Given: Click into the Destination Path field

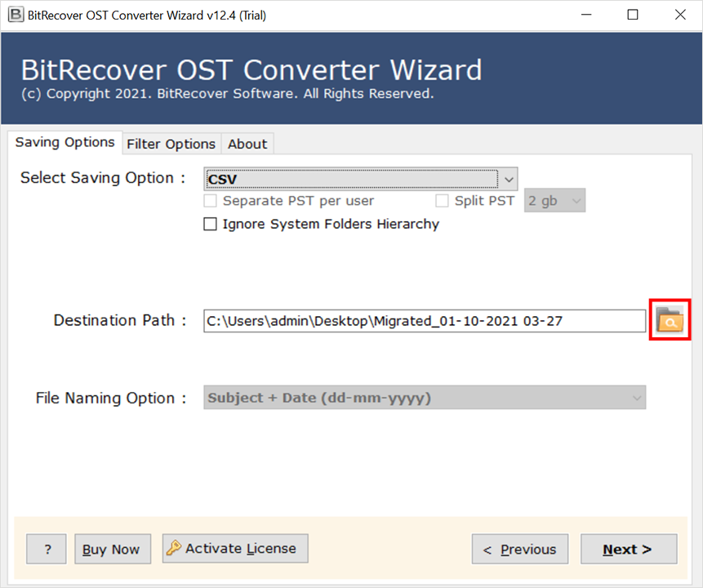Looking at the screenshot, I should pyautogui.click(x=425, y=321).
